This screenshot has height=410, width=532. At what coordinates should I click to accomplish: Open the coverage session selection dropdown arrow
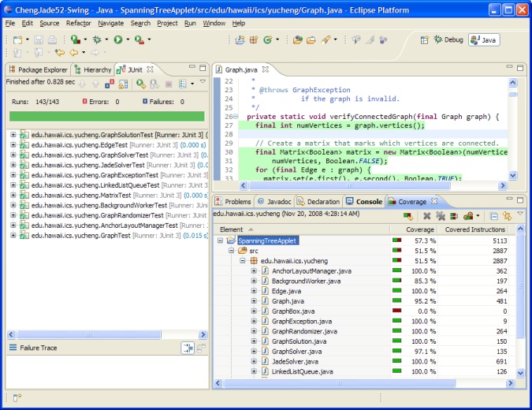[x=478, y=216]
